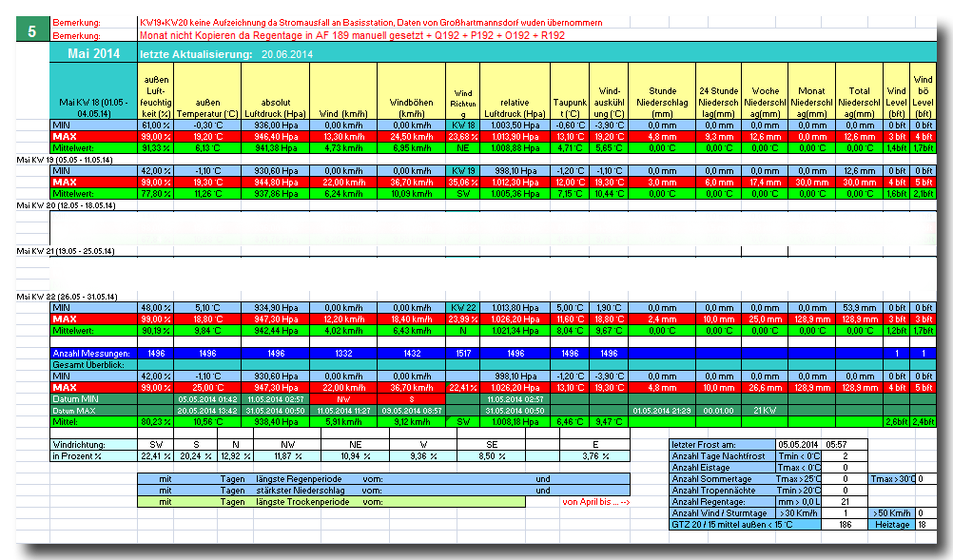Select the value 946,40 Hpa

tap(275, 137)
